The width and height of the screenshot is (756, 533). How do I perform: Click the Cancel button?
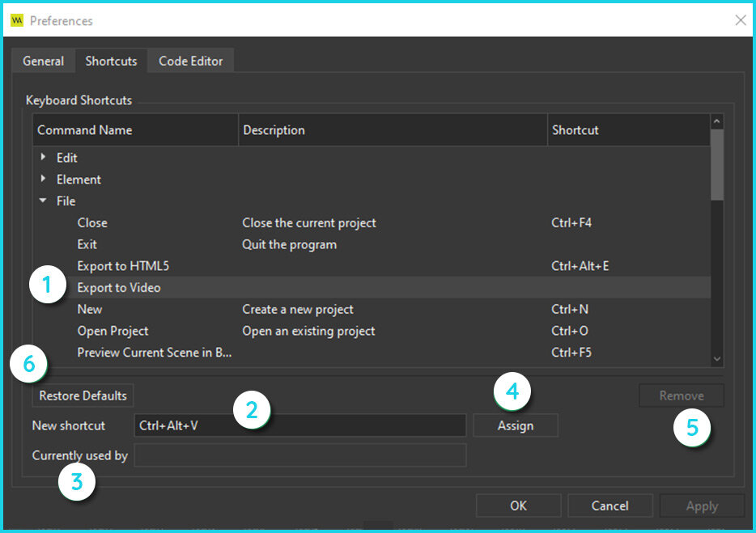tap(610, 506)
